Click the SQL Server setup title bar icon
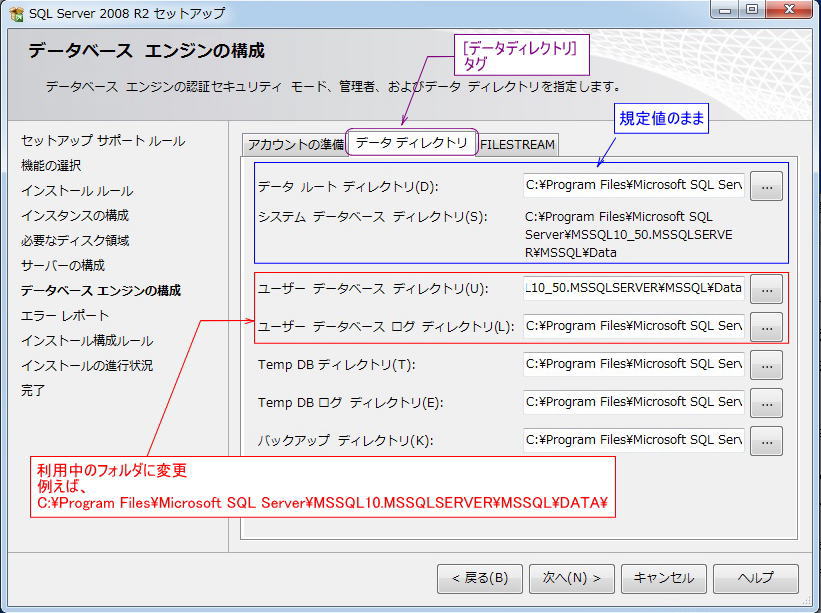 pyautogui.click(x=16, y=13)
